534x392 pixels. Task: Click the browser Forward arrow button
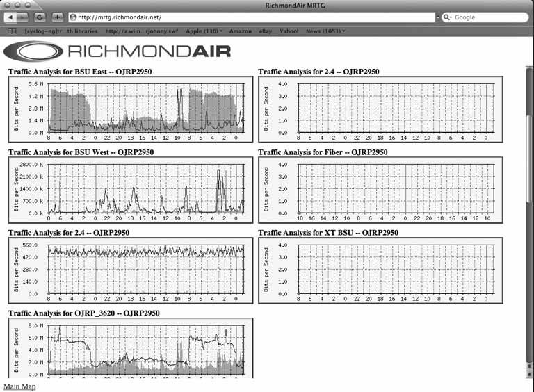pos(24,17)
